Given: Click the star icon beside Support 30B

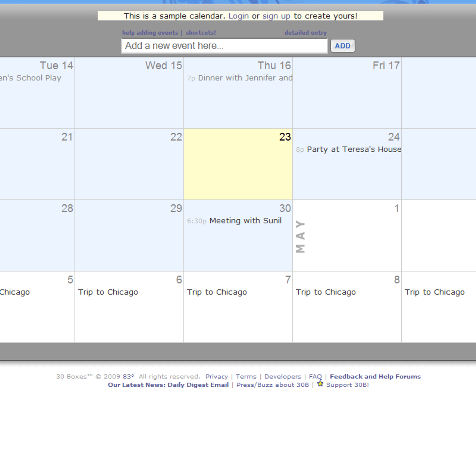Looking at the screenshot, I should click(x=320, y=384).
